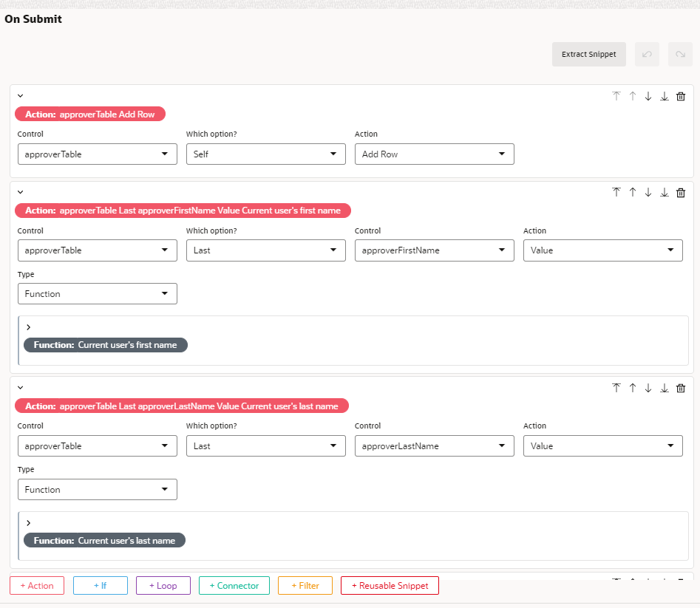Open the Which option dropdown showing Last
The width and height of the screenshot is (700, 608).
[x=265, y=250]
